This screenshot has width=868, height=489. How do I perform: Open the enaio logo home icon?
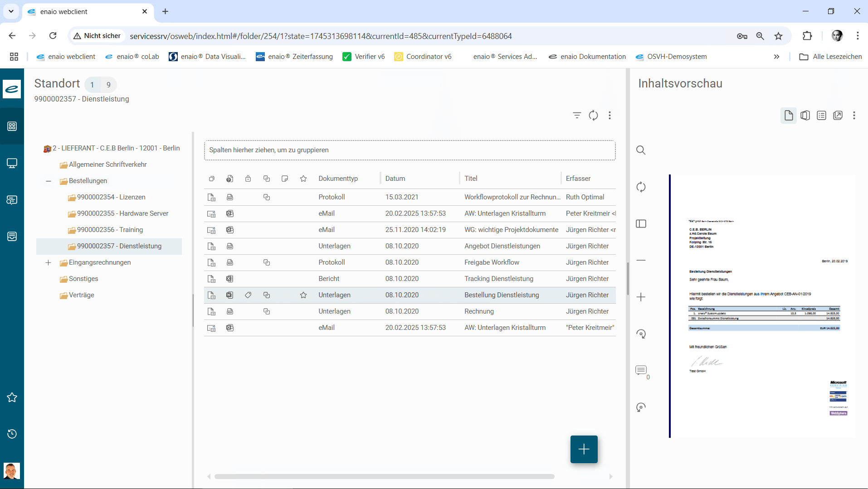12,89
